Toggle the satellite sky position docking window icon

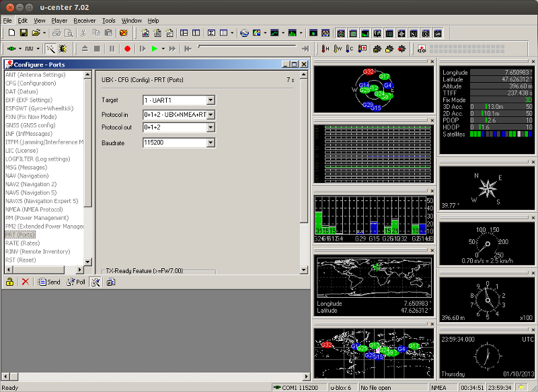(x=341, y=33)
